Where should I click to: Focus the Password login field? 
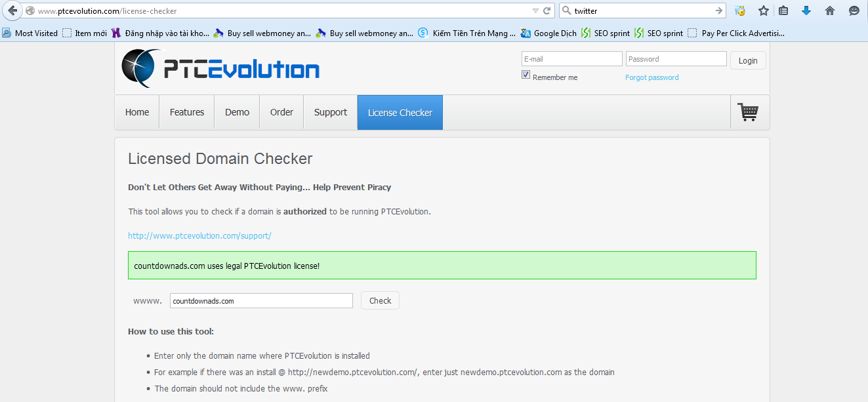pos(676,59)
